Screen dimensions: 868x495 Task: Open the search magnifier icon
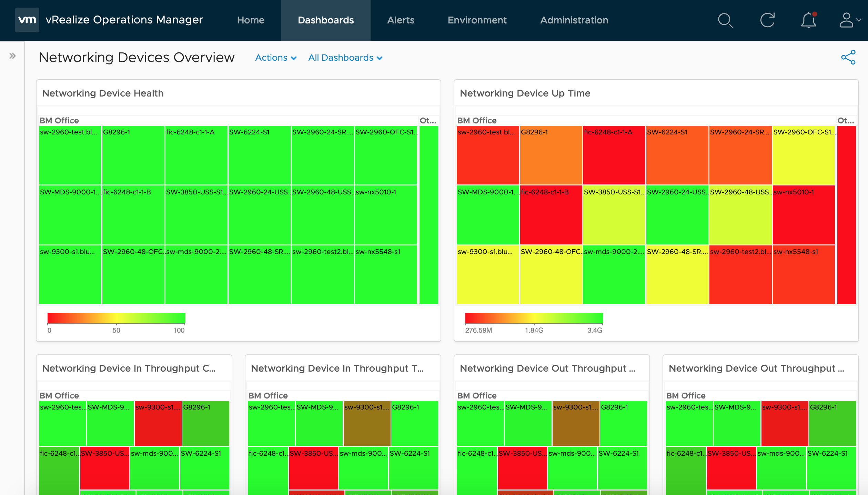pos(725,20)
